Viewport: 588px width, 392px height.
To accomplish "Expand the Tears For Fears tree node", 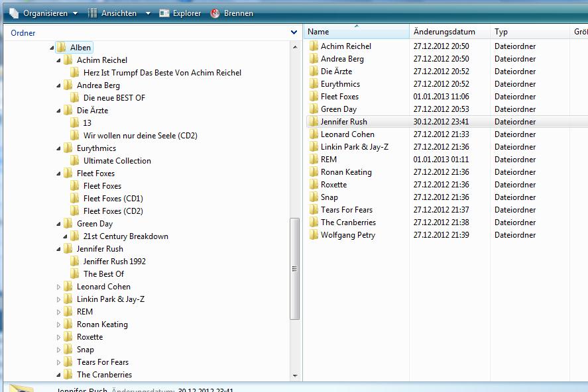I will tap(58, 362).
